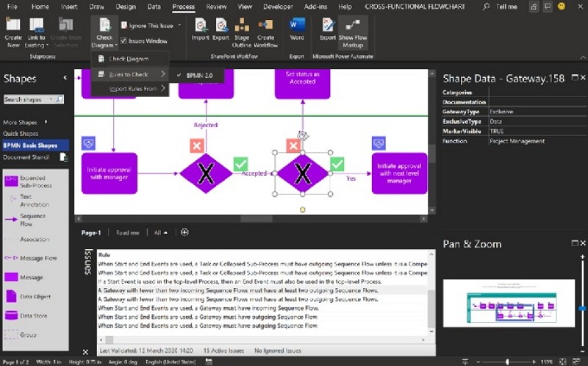Open the Ignore This Issue dropdown arrow
588x366 pixels.
[x=179, y=26]
